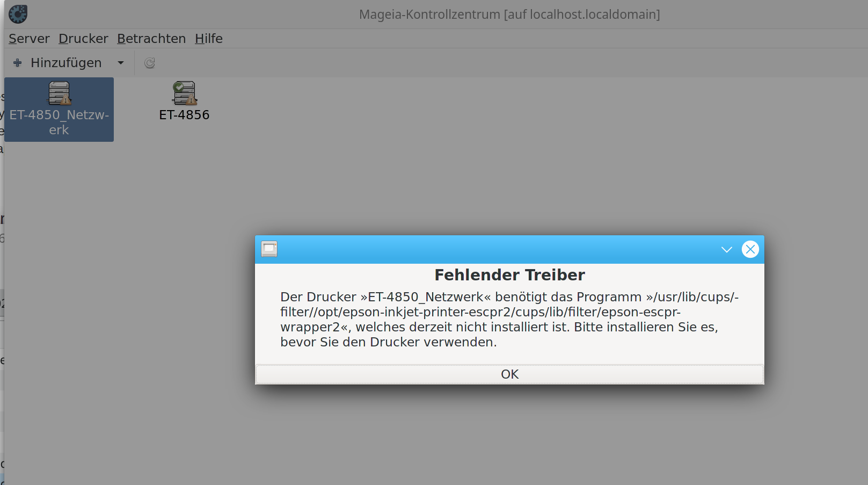The image size is (868, 485).
Task: Click the Mageia-Kontrollzentrum window title
Action: tap(509, 15)
